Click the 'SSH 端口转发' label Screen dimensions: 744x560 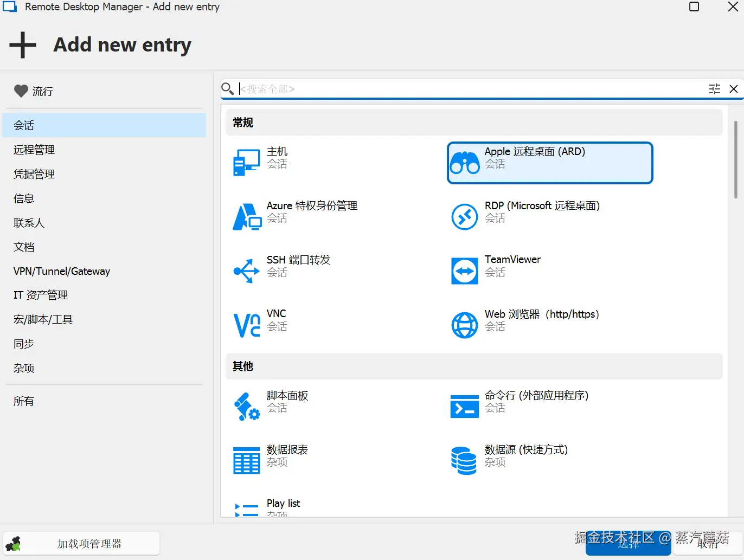coord(298,260)
